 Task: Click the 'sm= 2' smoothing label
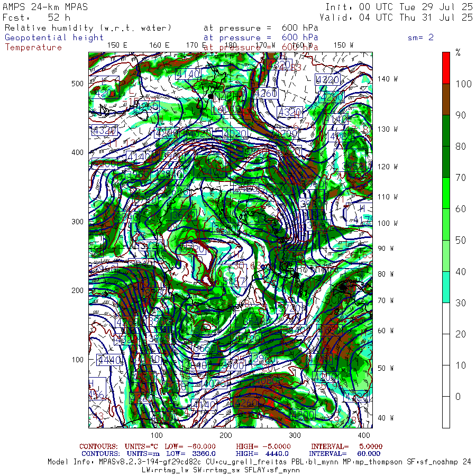420,38
